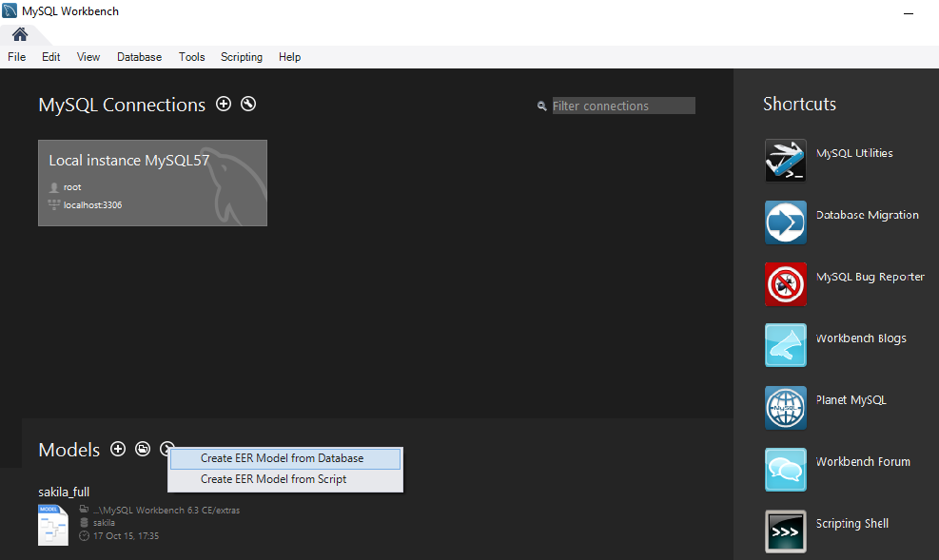Open the MySQL Bug Reporter icon
The width and height of the screenshot is (939, 560).
786,284
